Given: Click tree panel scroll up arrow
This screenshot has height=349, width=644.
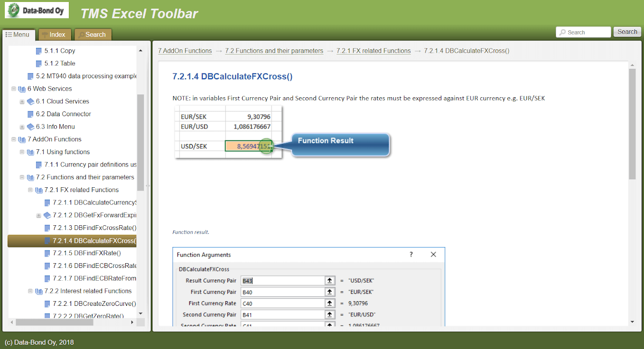Looking at the screenshot, I should point(140,51).
